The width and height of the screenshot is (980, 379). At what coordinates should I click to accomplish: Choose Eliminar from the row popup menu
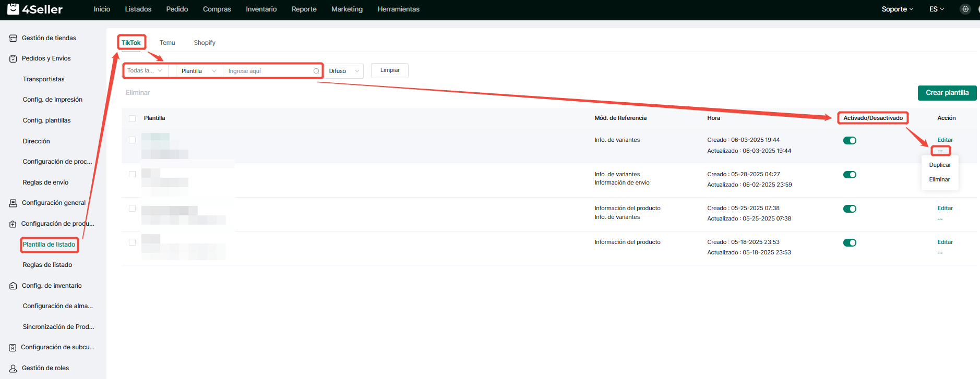coord(939,179)
